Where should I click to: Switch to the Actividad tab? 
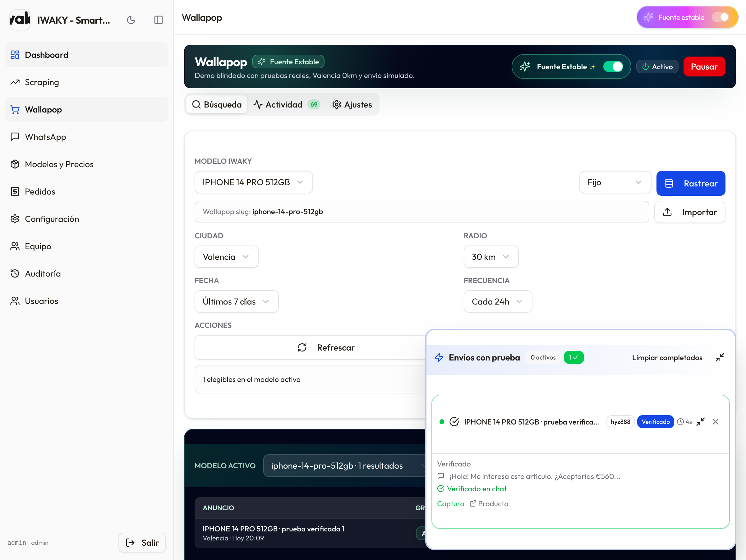pyautogui.click(x=286, y=104)
